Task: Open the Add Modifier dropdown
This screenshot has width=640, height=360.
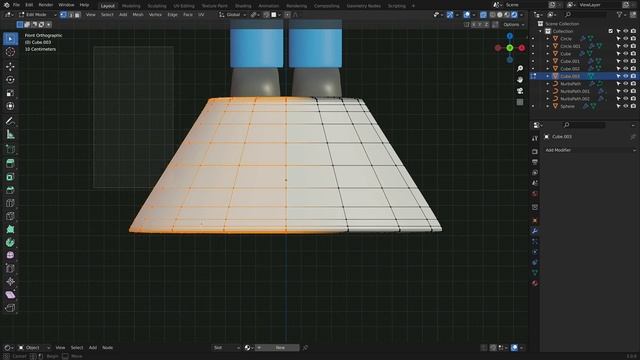Action: [x=590, y=150]
